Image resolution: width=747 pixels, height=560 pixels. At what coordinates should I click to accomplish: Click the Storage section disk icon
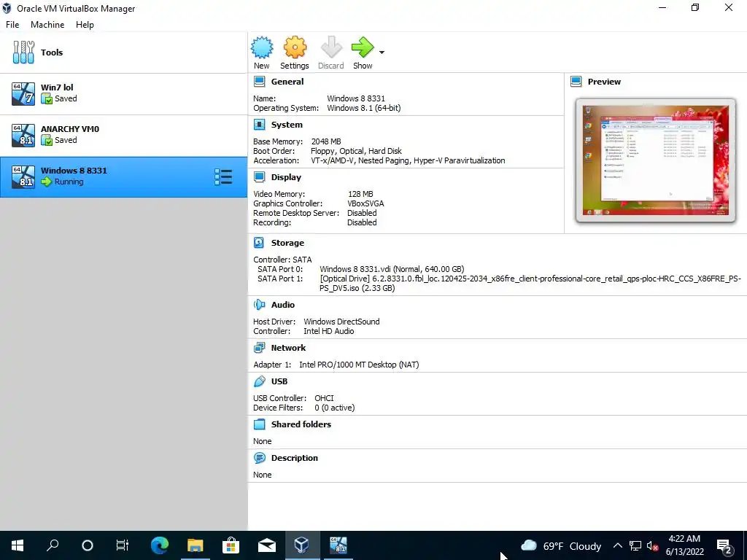pyautogui.click(x=259, y=243)
